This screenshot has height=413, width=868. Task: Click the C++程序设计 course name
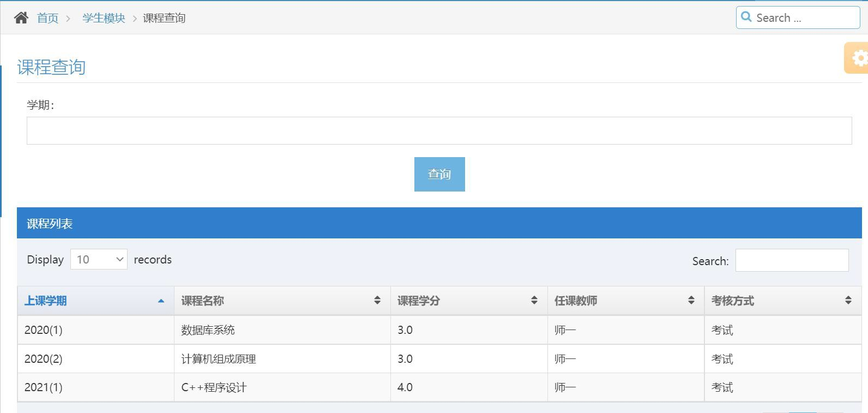coord(214,387)
